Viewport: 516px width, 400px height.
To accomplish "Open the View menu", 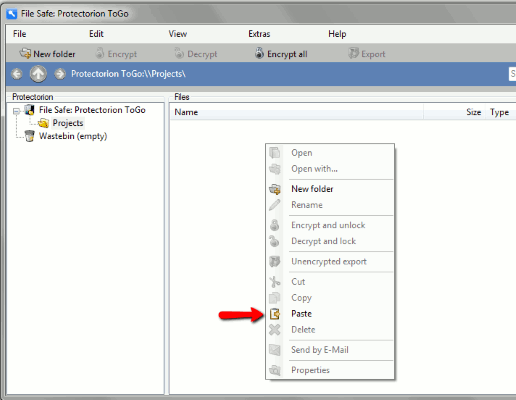I will (x=178, y=34).
